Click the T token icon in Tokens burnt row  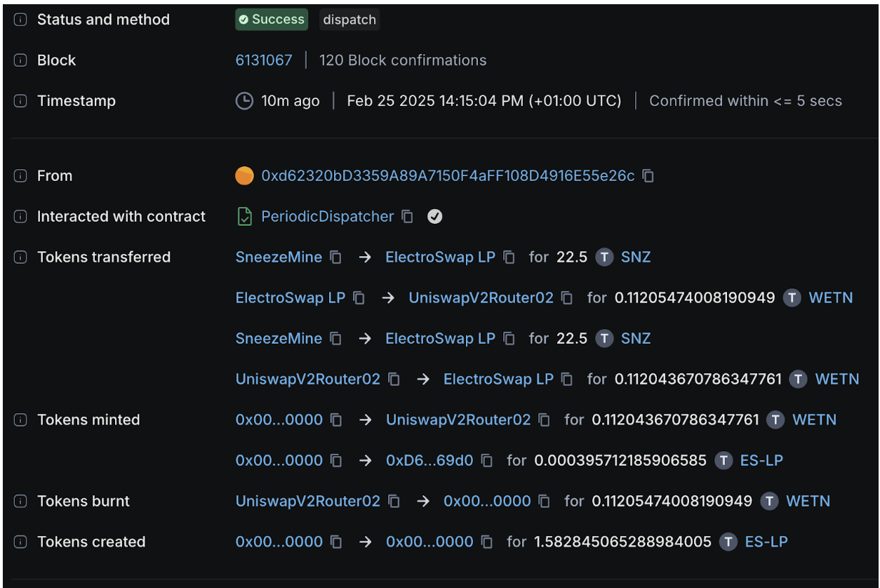click(x=770, y=501)
